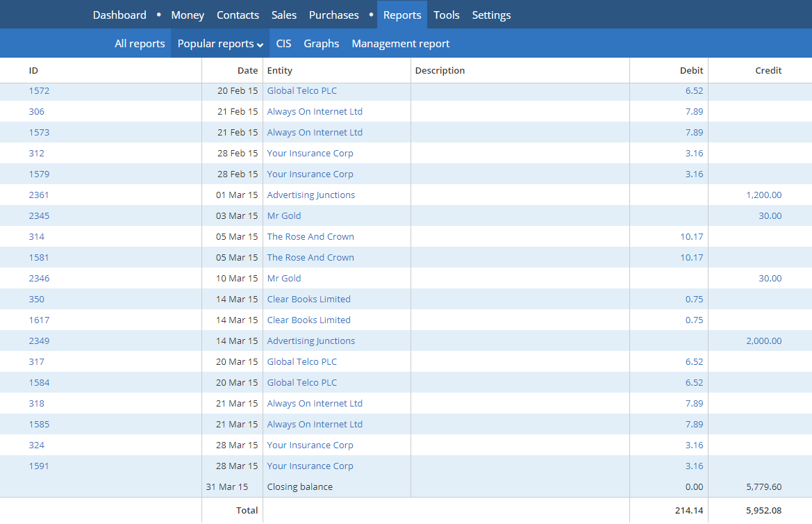The image size is (812, 524).
Task: View the Graphs page
Action: (x=321, y=44)
